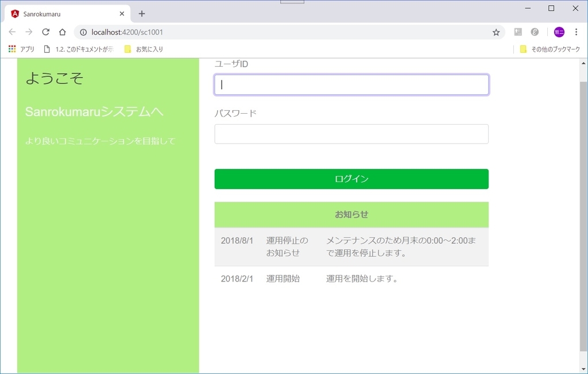Image resolution: width=588 pixels, height=374 pixels.
Task: Open the purple profile avatar menu
Action: [559, 32]
